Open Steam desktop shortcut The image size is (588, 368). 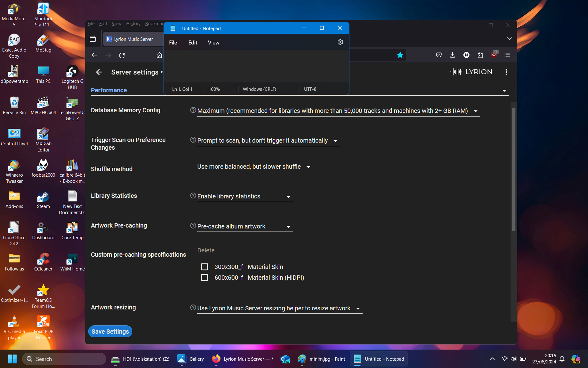click(x=43, y=200)
